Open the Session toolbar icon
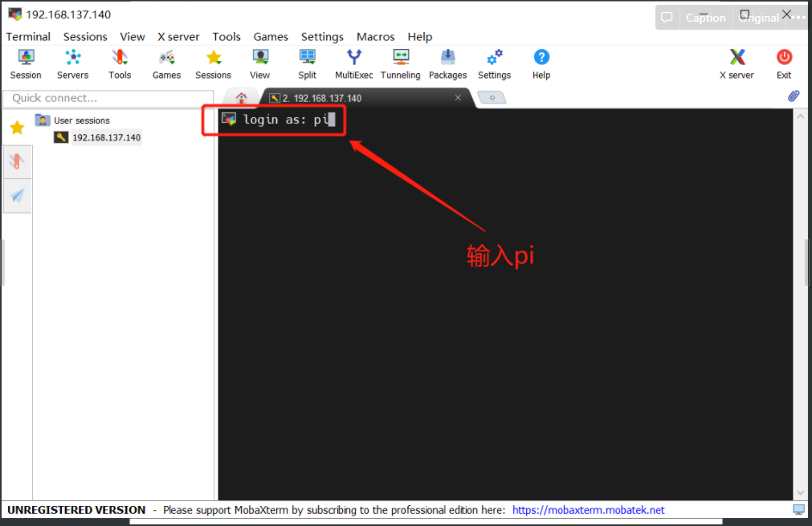812x526 pixels. [26, 58]
